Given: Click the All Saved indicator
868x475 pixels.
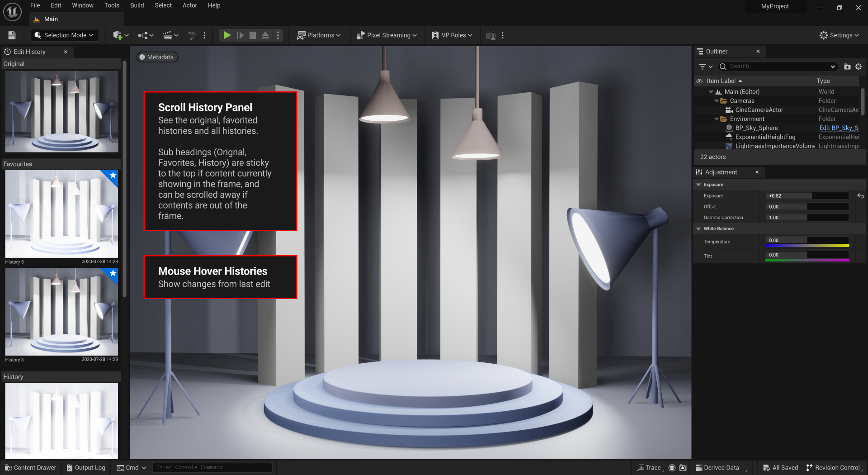Looking at the screenshot, I should pyautogui.click(x=780, y=468).
